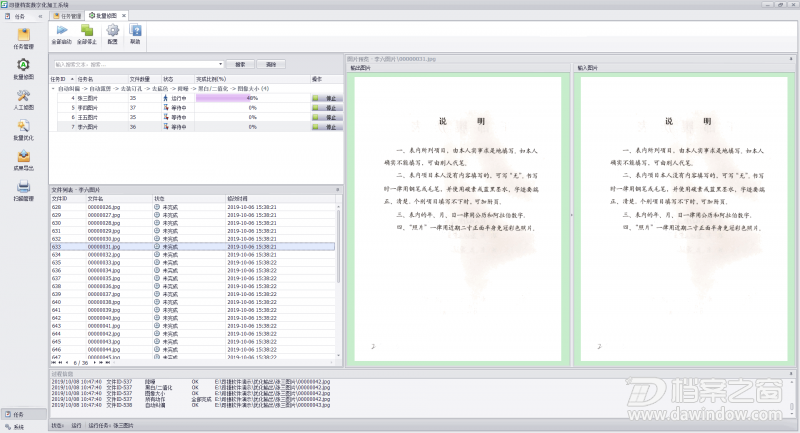Open 帮助 help toolbar button
800x433 pixels.
(135, 35)
